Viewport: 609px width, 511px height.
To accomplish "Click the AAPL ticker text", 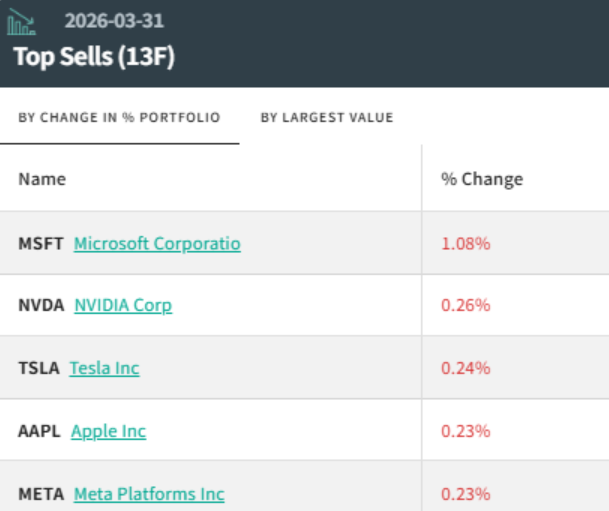I will [39, 431].
